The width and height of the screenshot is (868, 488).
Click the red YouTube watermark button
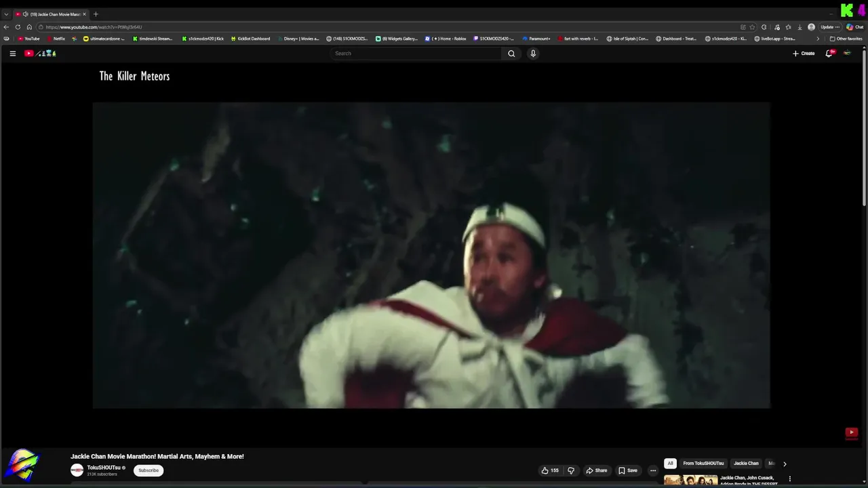click(852, 432)
